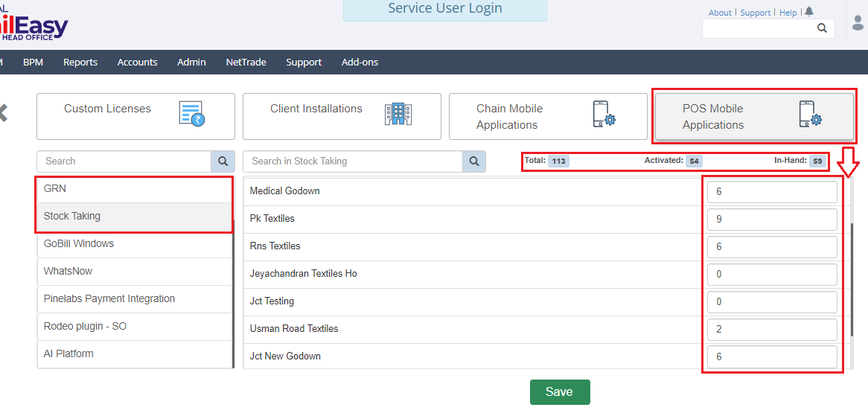Open the Support link at top

(x=755, y=13)
